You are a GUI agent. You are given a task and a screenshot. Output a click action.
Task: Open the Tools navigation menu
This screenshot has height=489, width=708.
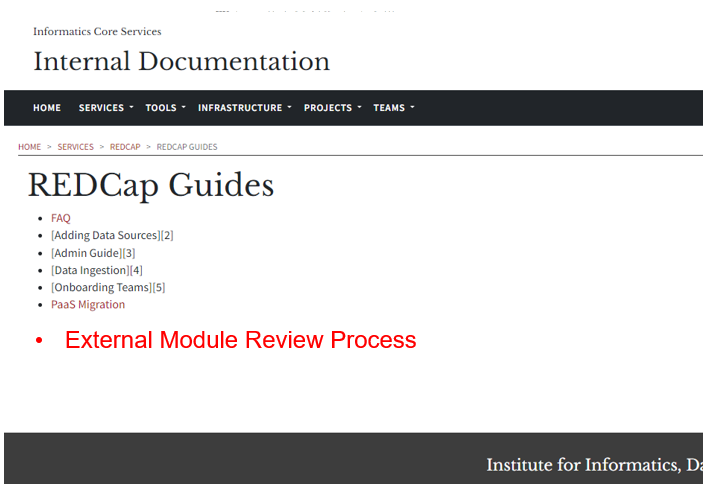pos(161,108)
